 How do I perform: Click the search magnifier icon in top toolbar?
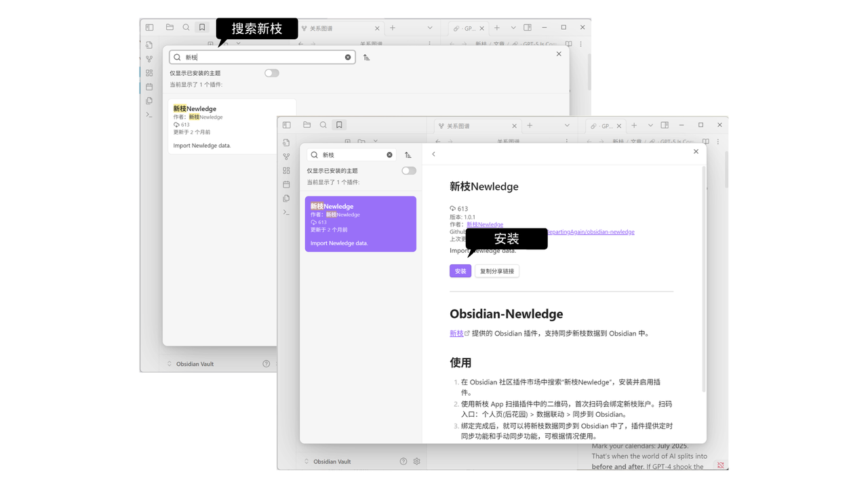coord(323,124)
